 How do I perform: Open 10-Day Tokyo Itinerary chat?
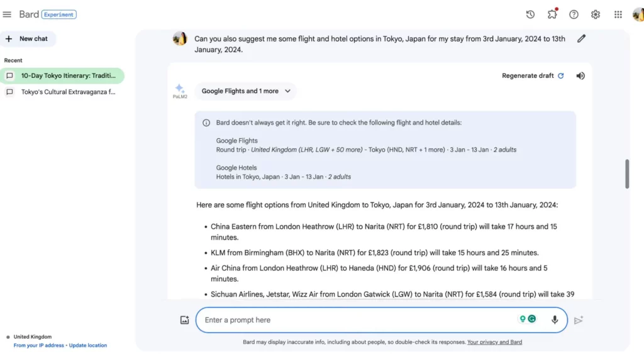pyautogui.click(x=68, y=76)
